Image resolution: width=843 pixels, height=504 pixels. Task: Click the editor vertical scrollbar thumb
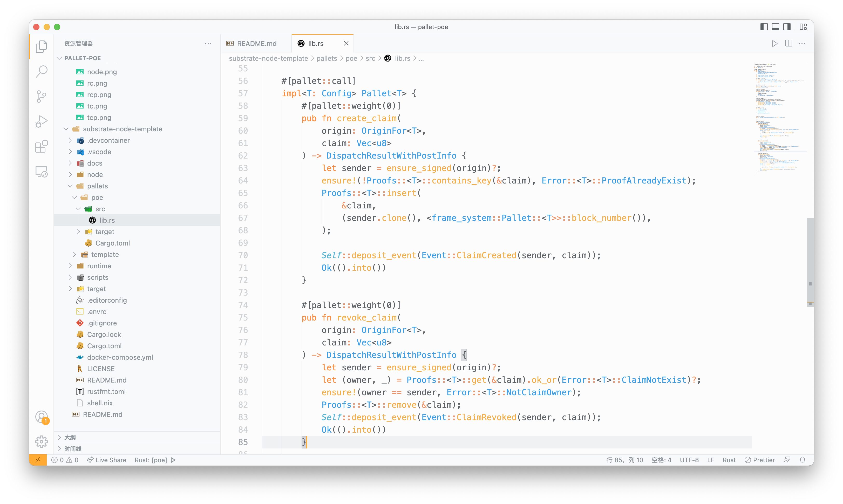[x=810, y=262]
